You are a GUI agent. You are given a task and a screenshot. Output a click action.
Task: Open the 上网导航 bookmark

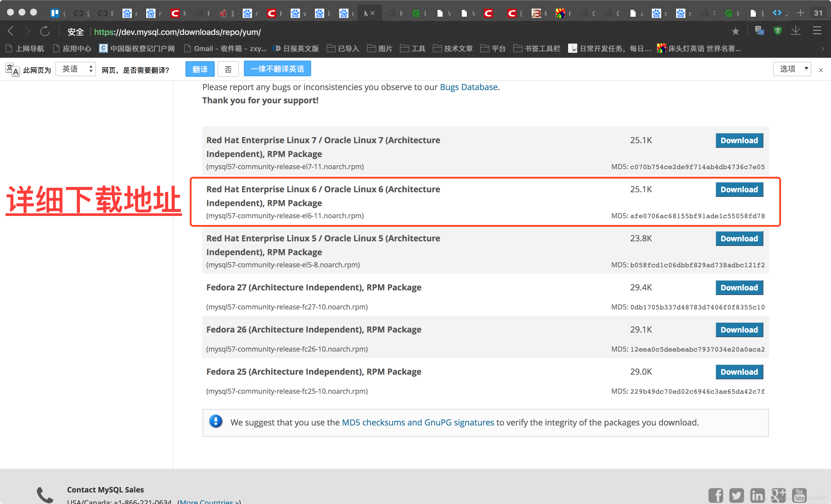pos(25,48)
